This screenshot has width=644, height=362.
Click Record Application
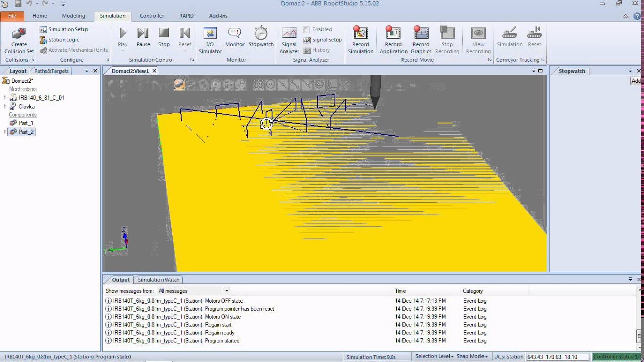393,40
